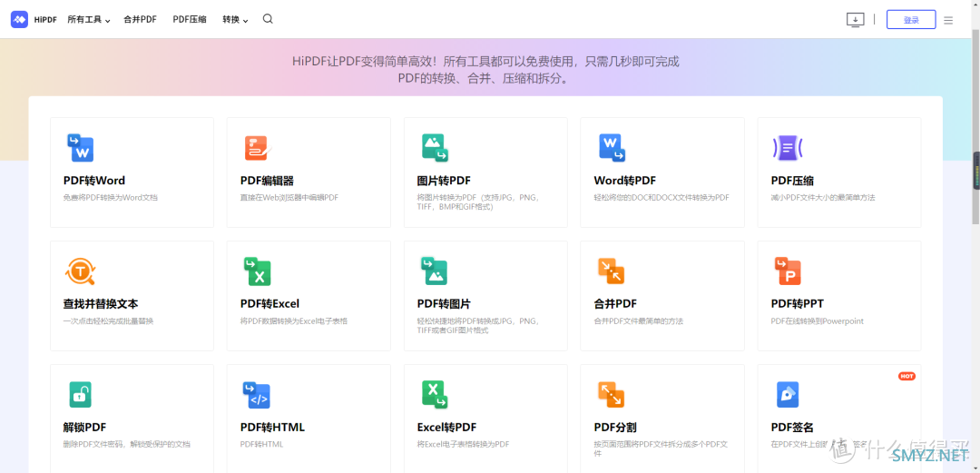
Task: Click the vertical page scrollbar thumb
Action: point(975,125)
